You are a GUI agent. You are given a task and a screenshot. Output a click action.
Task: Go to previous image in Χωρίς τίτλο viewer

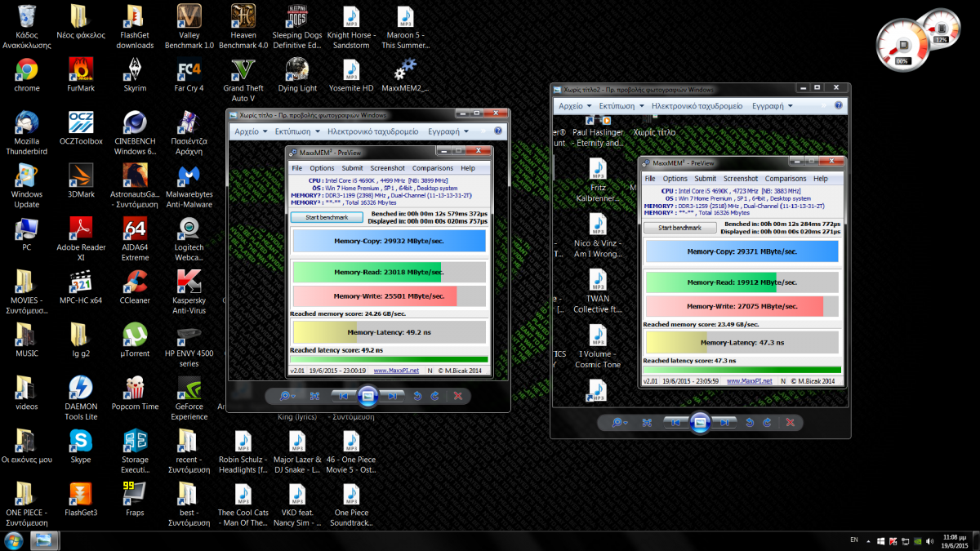click(343, 396)
